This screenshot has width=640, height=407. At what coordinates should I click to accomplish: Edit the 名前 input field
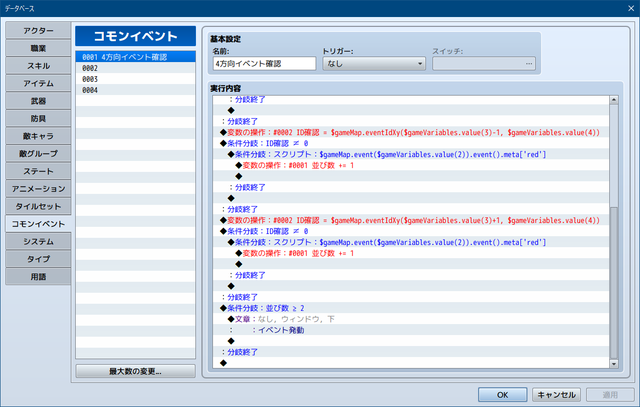(x=264, y=64)
